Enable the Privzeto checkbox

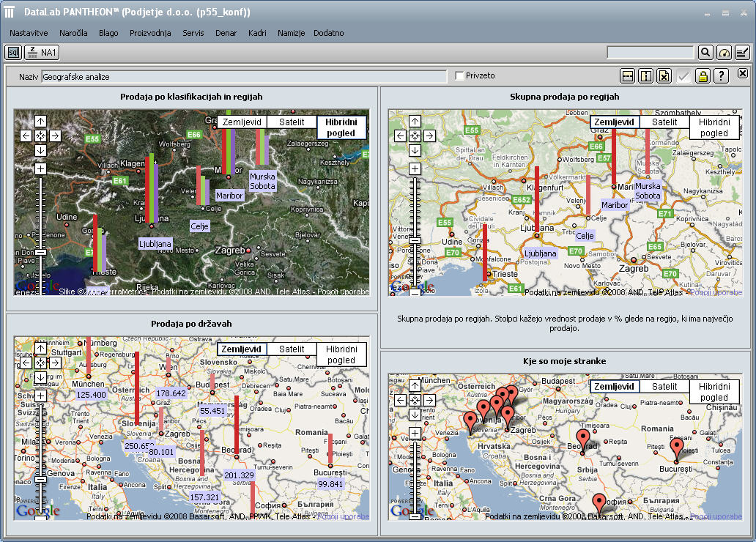pos(459,75)
